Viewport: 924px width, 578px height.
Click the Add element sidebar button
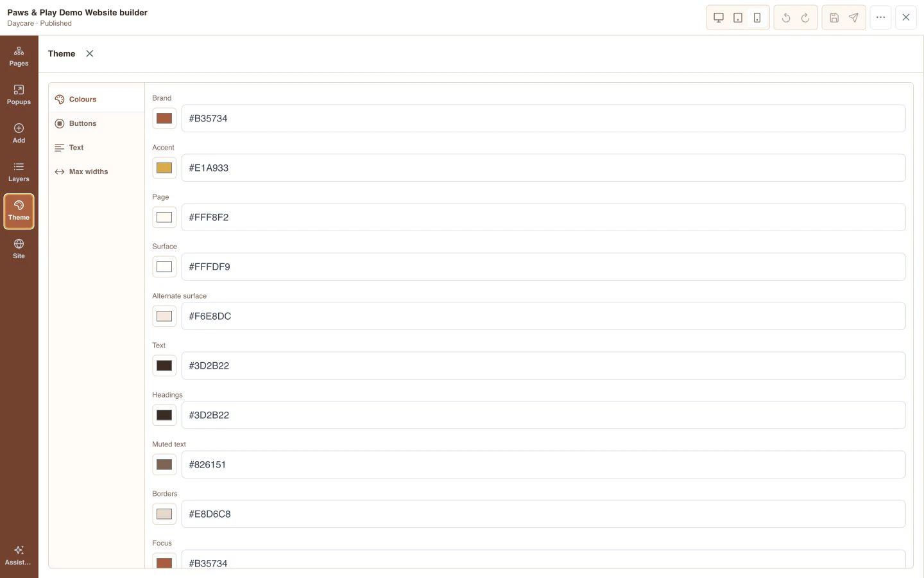pos(19,134)
